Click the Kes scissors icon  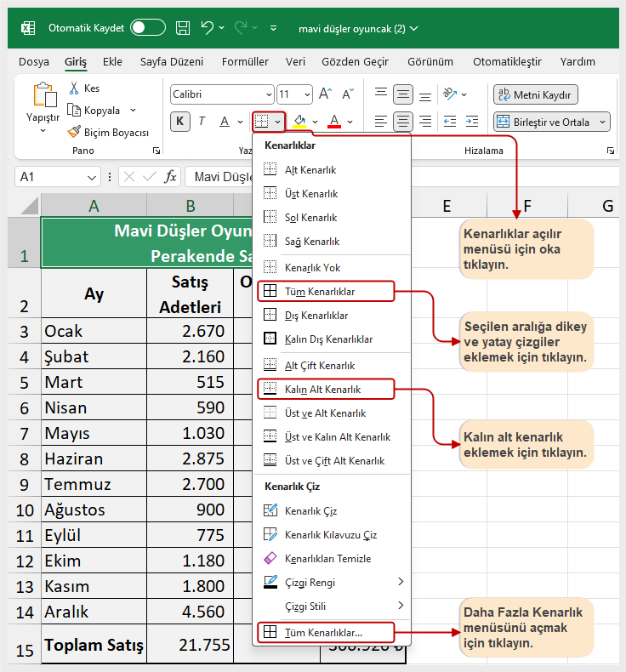(x=74, y=88)
